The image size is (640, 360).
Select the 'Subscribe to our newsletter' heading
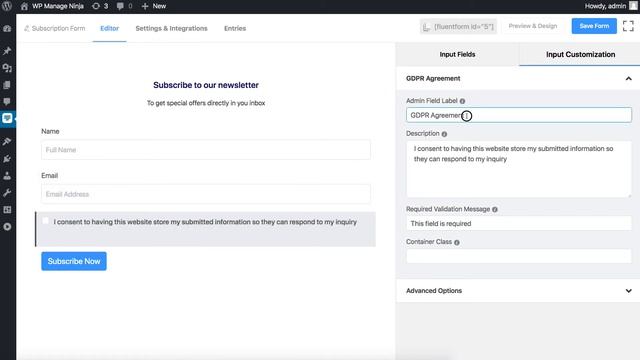(206, 85)
